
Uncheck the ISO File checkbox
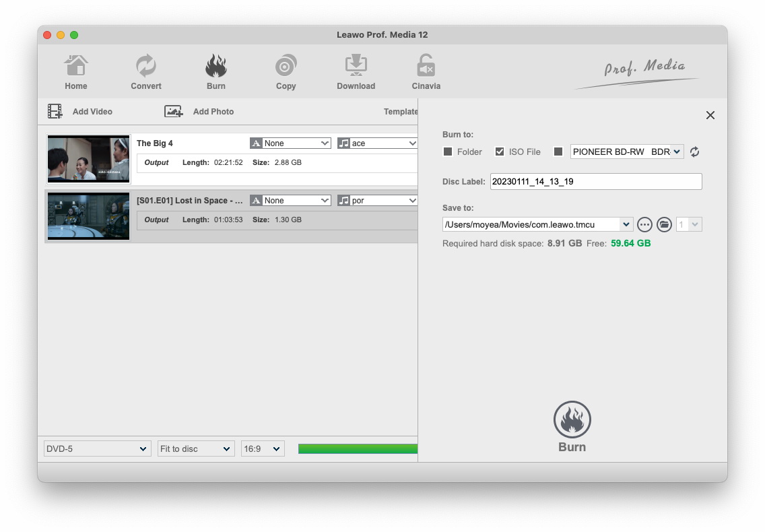click(x=500, y=152)
